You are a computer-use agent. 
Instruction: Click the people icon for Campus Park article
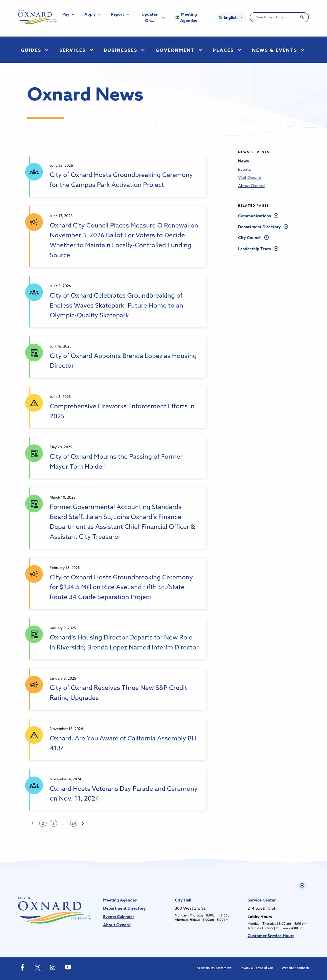(x=34, y=172)
